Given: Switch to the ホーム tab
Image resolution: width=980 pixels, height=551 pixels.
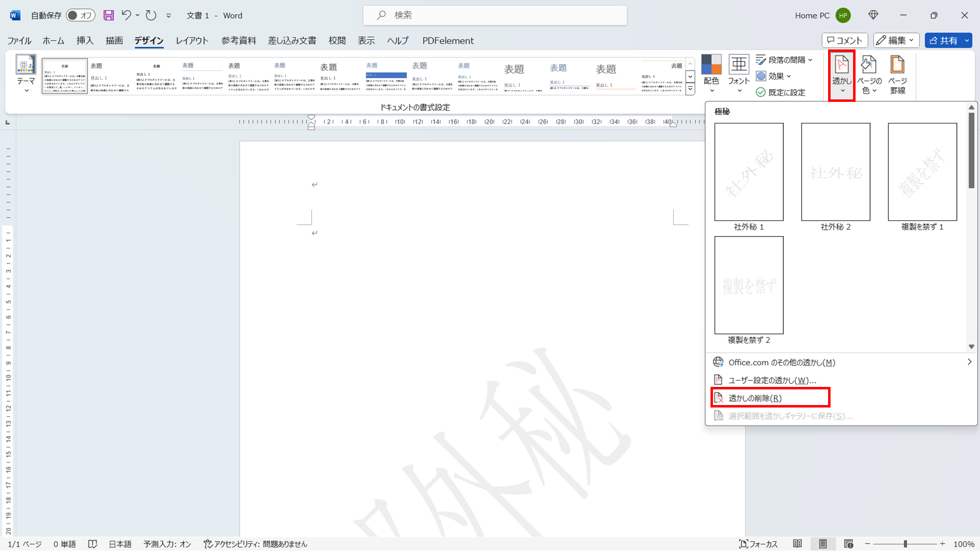Looking at the screenshot, I should point(53,41).
